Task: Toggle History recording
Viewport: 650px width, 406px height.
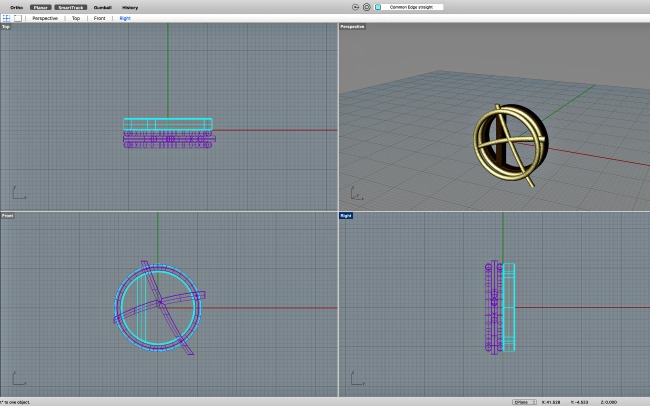Action: tap(130, 7)
